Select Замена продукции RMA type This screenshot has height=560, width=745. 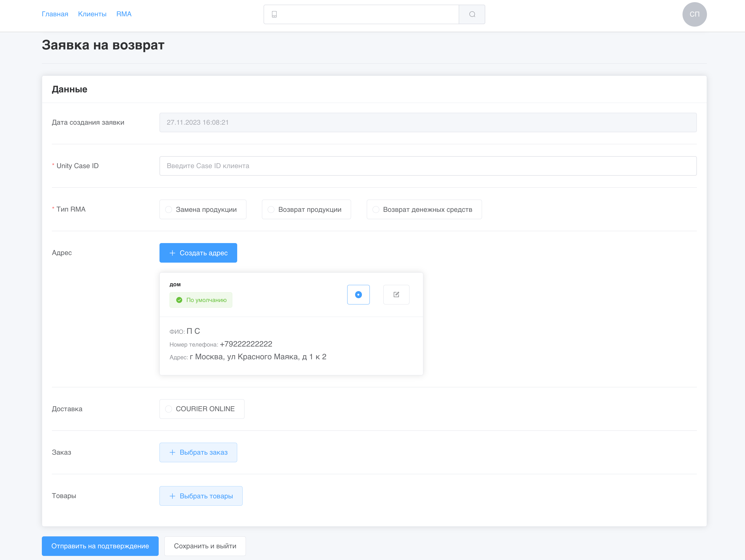pyautogui.click(x=169, y=209)
